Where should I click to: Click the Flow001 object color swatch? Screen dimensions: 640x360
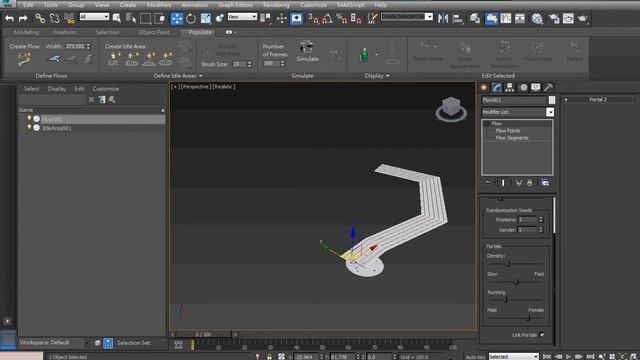pos(551,100)
